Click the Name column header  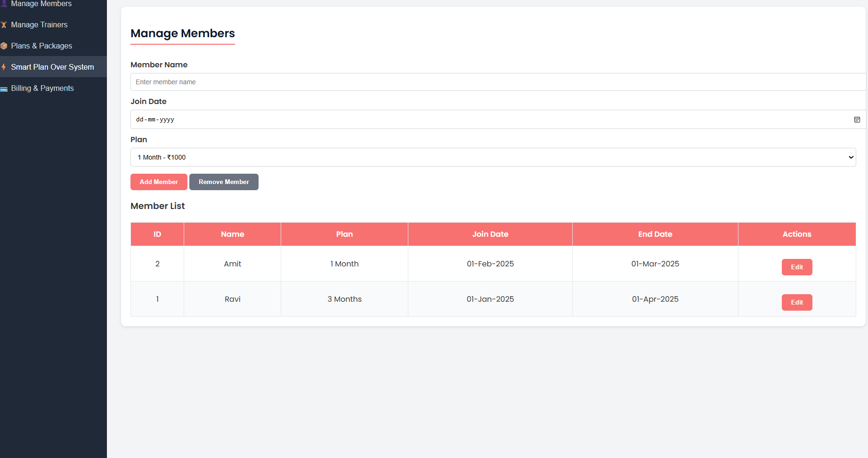(232, 234)
